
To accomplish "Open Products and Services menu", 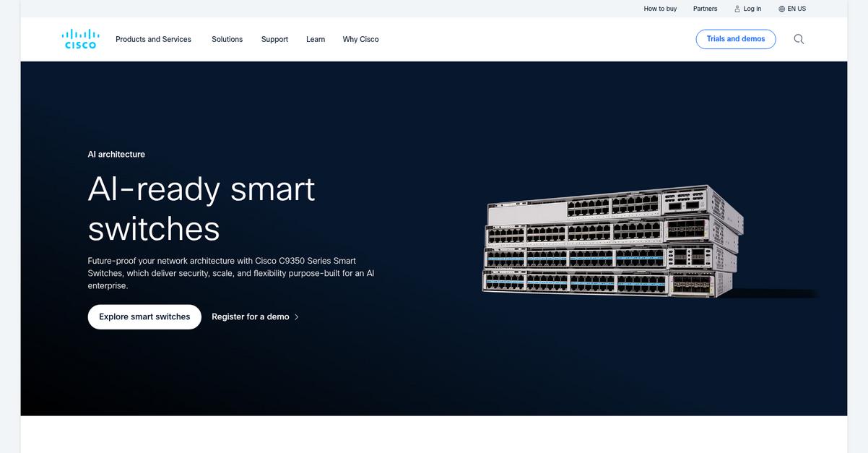I will click(153, 39).
